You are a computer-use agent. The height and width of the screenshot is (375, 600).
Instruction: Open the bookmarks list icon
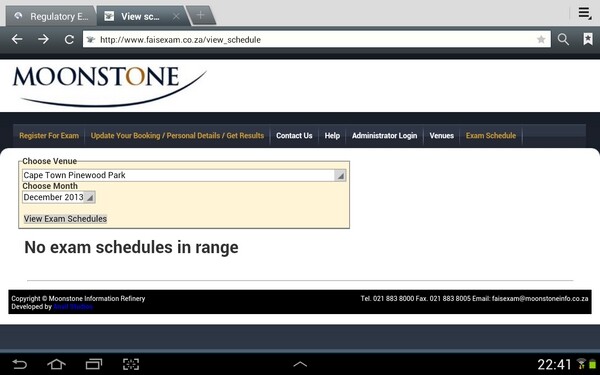tap(588, 39)
